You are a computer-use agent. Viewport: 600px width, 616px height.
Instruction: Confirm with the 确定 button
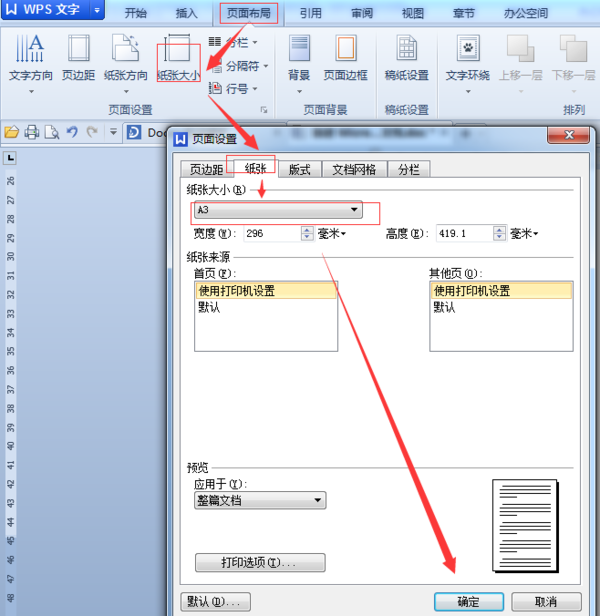point(469,602)
